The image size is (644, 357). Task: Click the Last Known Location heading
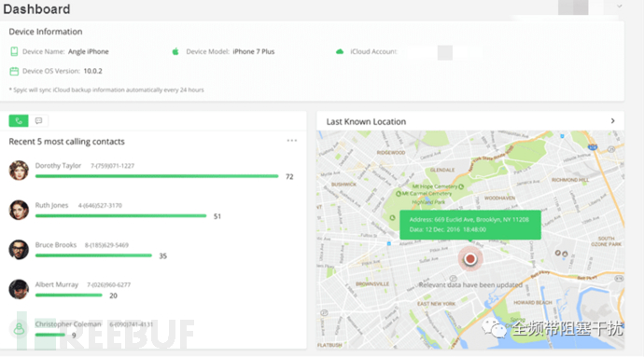(x=366, y=121)
